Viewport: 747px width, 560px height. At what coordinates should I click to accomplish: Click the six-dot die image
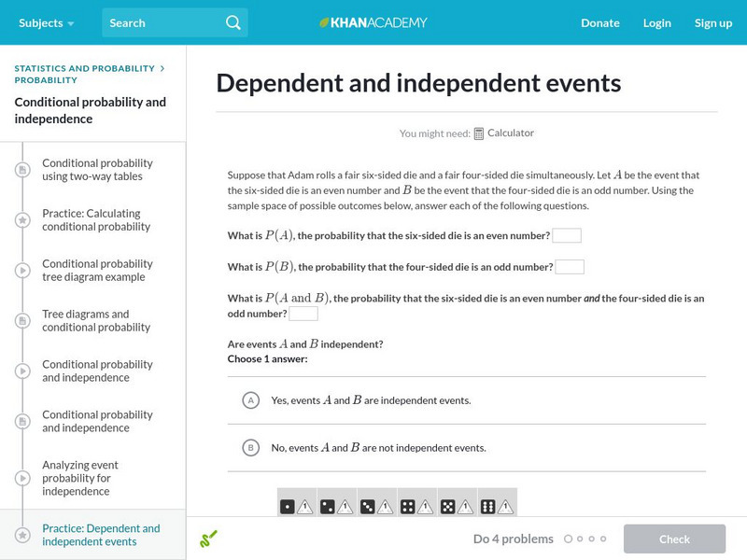(x=487, y=507)
